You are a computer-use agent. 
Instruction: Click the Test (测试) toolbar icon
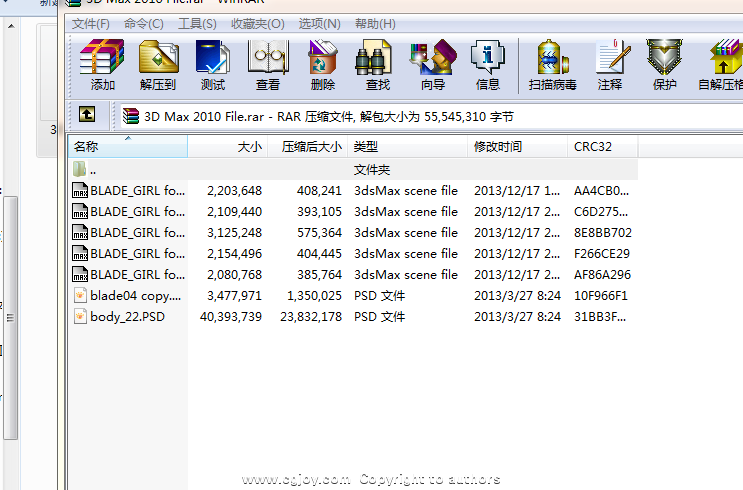tap(213, 57)
